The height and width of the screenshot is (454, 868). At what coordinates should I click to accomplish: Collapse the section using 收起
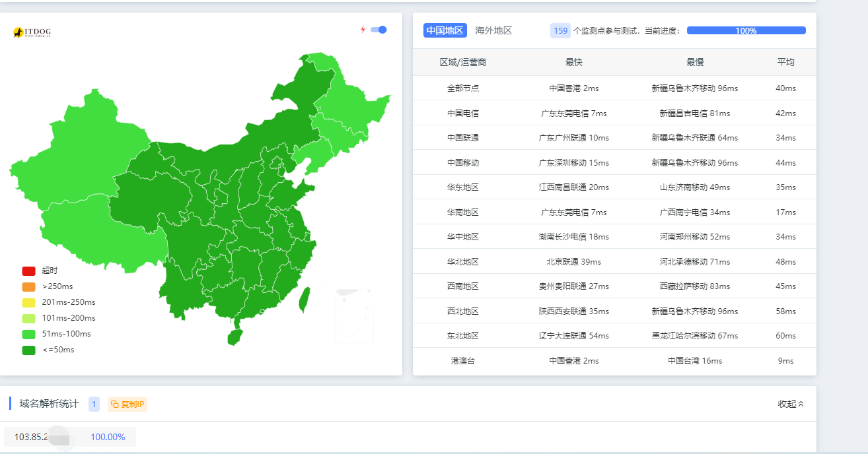[791, 404]
